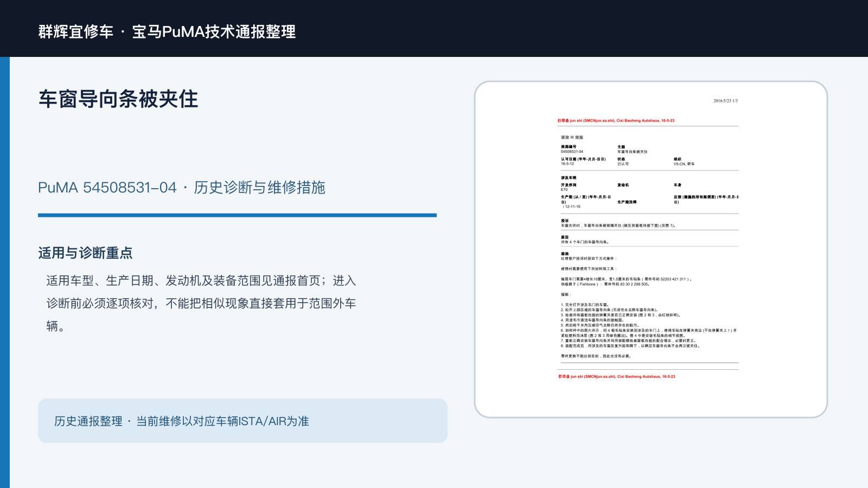
Task: Click the red print footer line at document bottom
Action: 617,376
